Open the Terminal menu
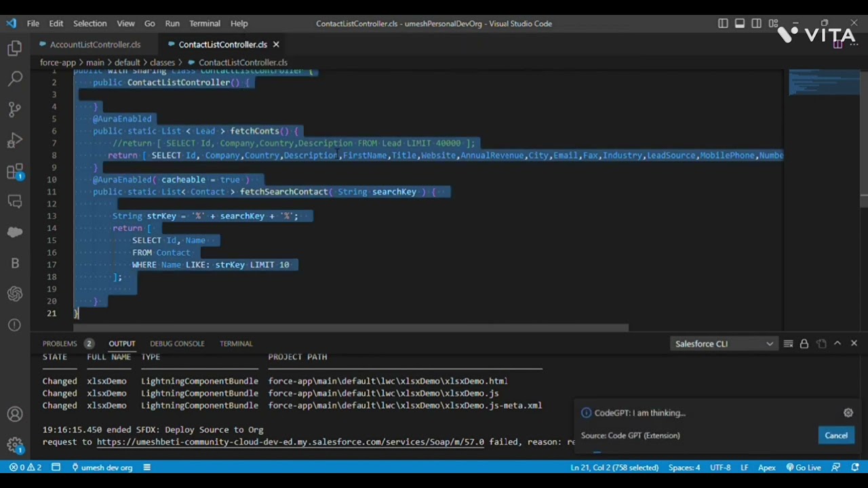Screen dimensions: 868x488 [x=205, y=23]
